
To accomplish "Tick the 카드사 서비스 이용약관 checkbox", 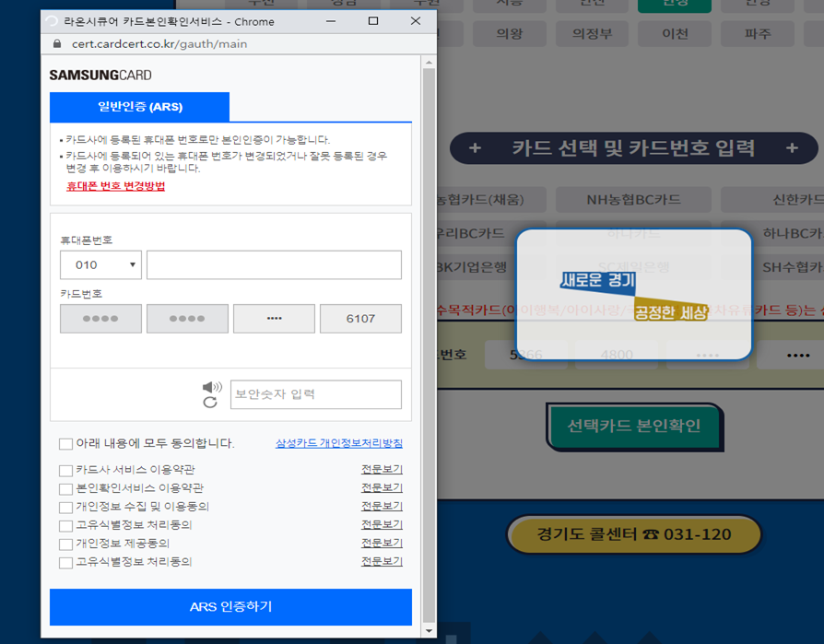I will click(x=65, y=471).
